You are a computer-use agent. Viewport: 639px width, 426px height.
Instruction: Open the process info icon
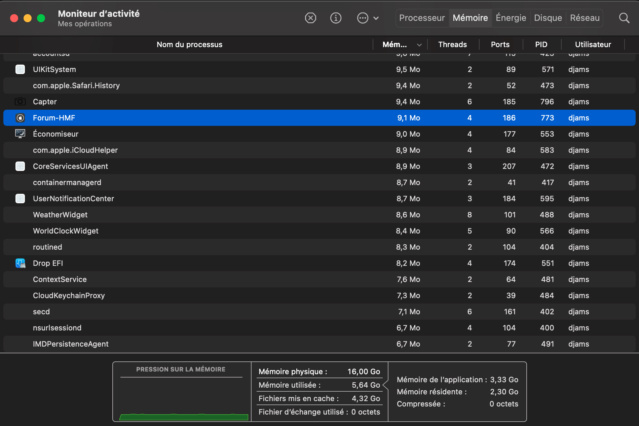[x=335, y=18]
